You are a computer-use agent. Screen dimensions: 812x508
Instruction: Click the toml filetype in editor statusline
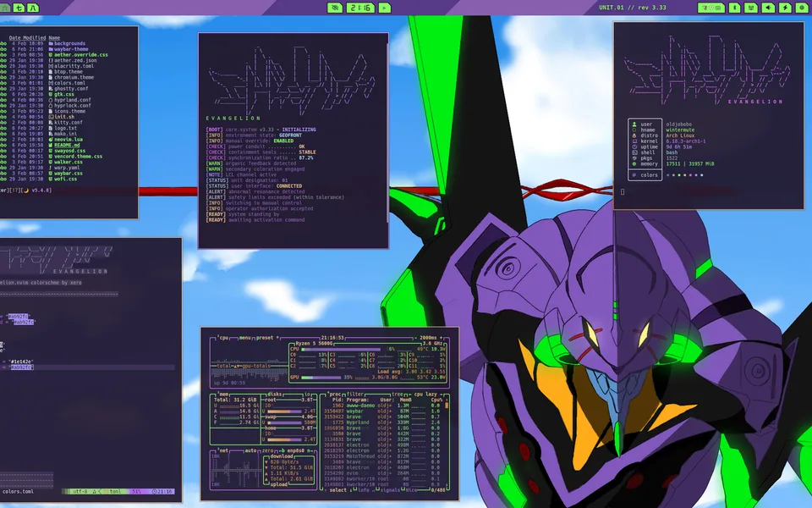tap(116, 491)
